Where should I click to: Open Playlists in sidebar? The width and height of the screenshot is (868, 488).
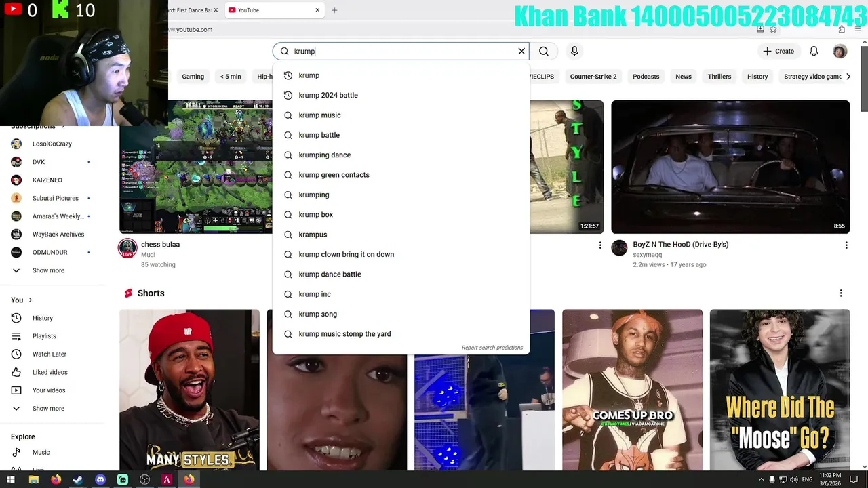(43, 336)
